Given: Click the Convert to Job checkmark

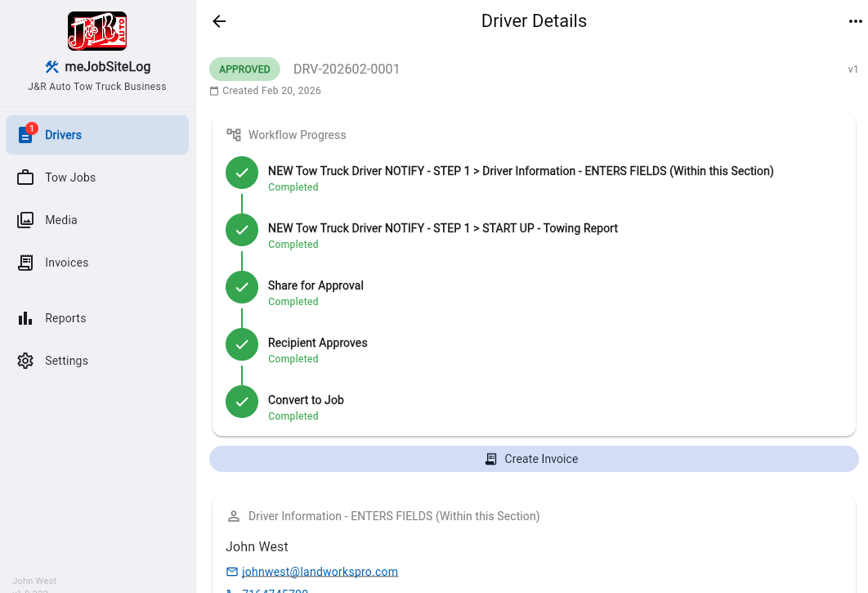Looking at the screenshot, I should [x=241, y=401].
